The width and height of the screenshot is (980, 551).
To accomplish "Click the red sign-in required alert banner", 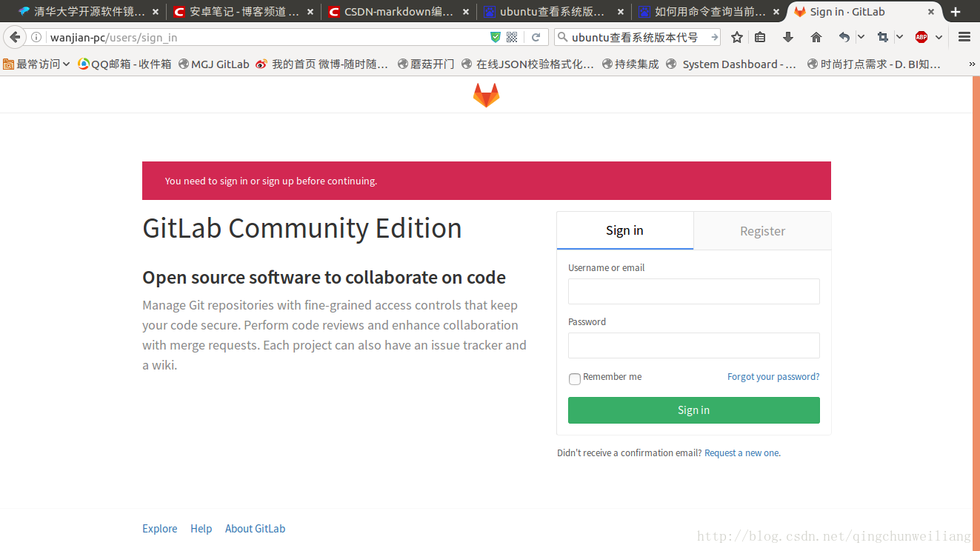I will point(487,181).
